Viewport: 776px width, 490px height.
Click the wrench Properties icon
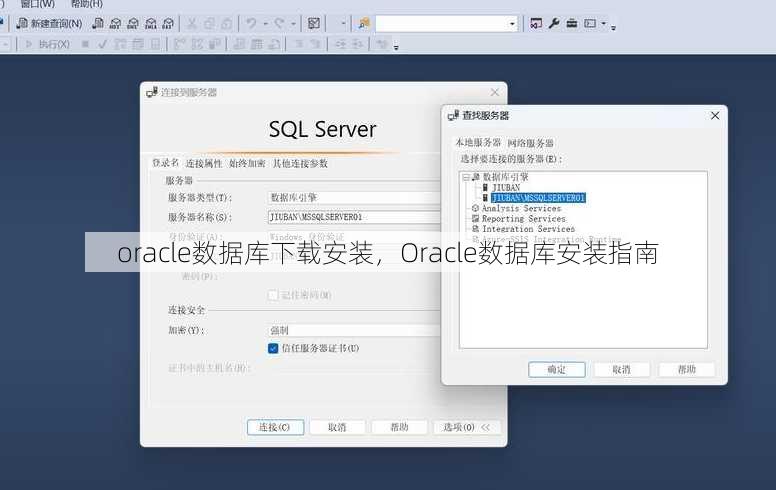[554, 23]
